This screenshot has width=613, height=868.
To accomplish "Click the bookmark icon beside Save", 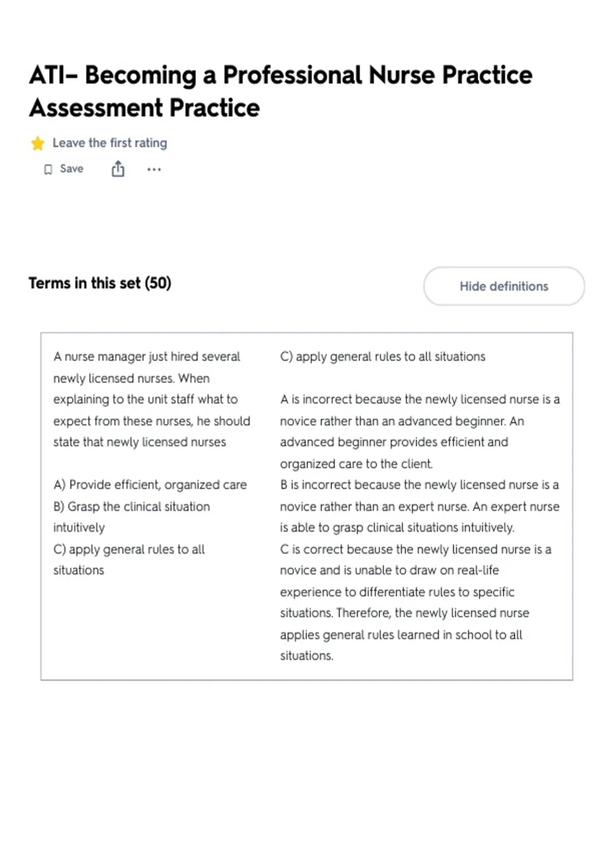I will 48,170.
